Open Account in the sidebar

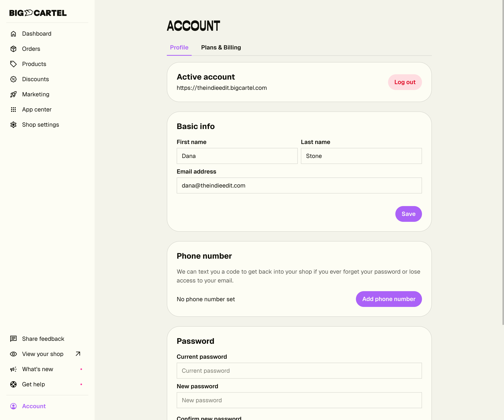coord(34,406)
